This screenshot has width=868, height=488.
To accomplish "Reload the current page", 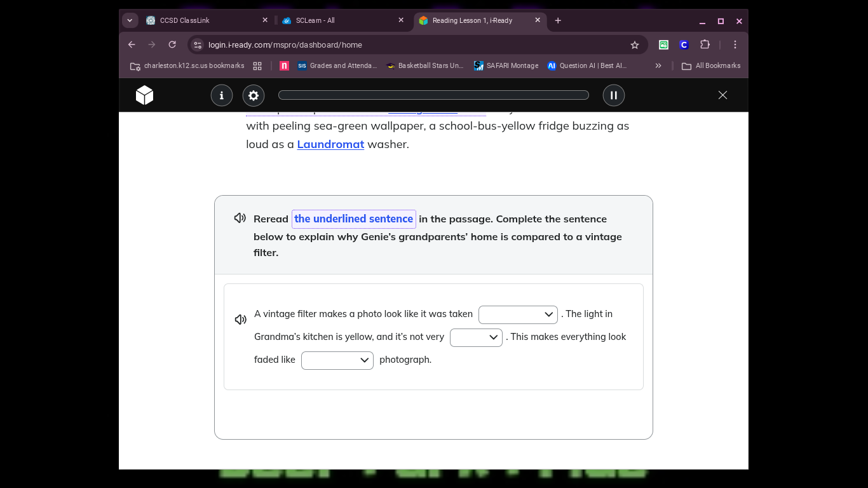I will pyautogui.click(x=172, y=44).
